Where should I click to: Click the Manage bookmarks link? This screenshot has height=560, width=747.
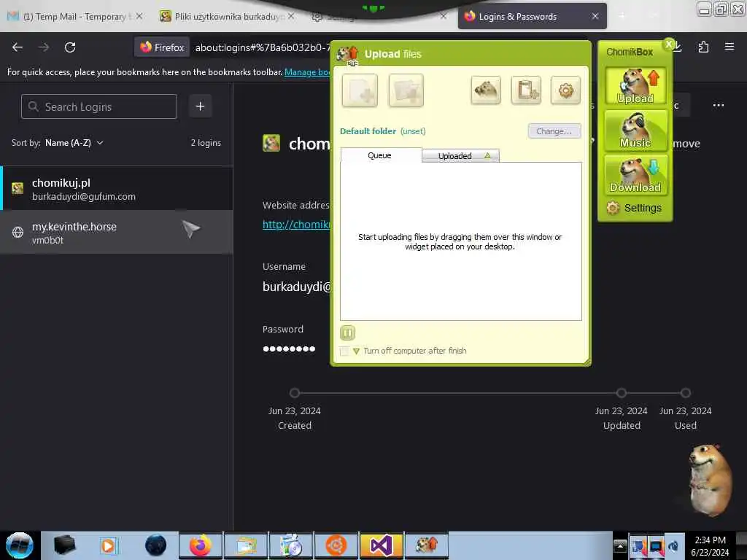[x=307, y=72]
